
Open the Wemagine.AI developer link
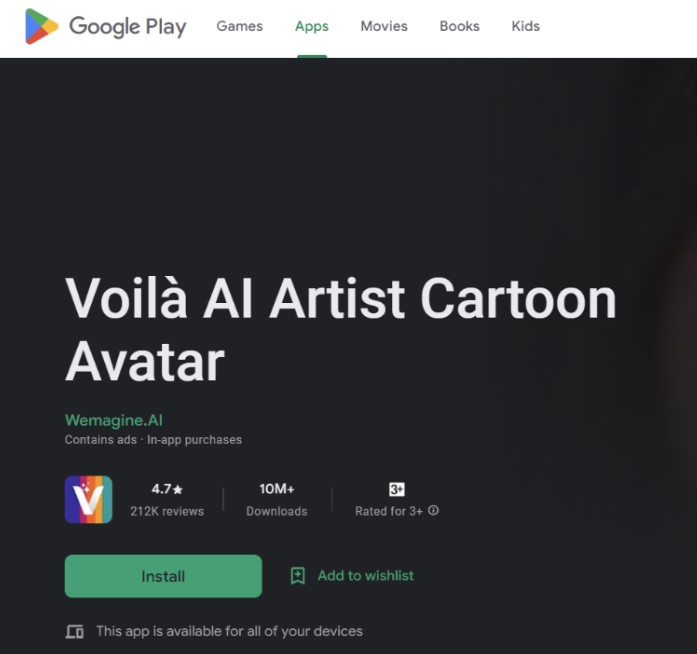pyautogui.click(x=113, y=420)
